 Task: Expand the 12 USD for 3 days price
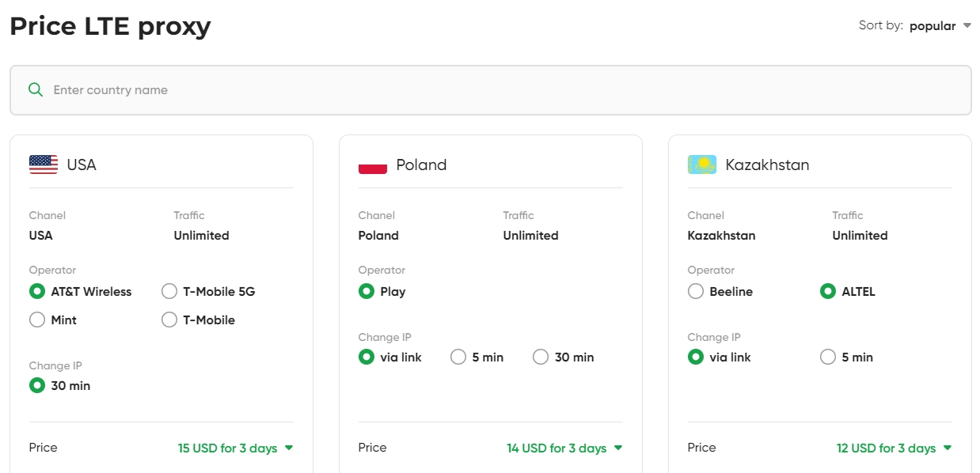pos(895,448)
